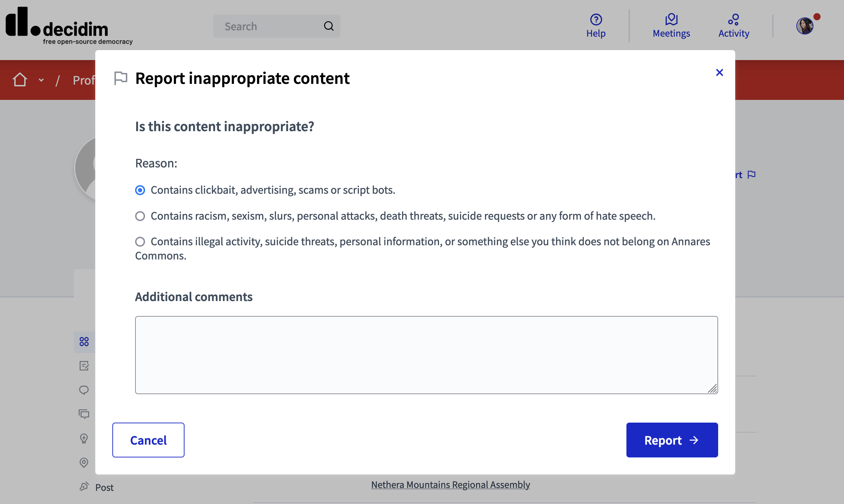Click the home icon in the breadcrumb

pos(20,80)
